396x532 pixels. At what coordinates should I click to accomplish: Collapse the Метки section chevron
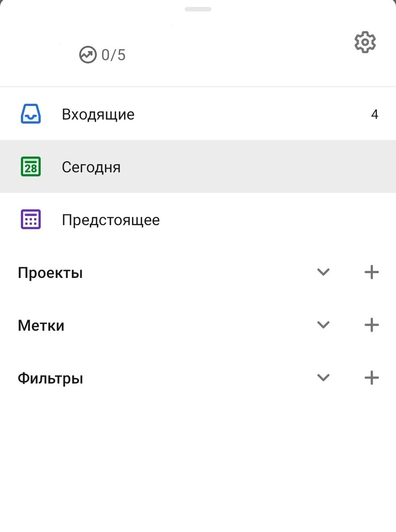tap(323, 325)
